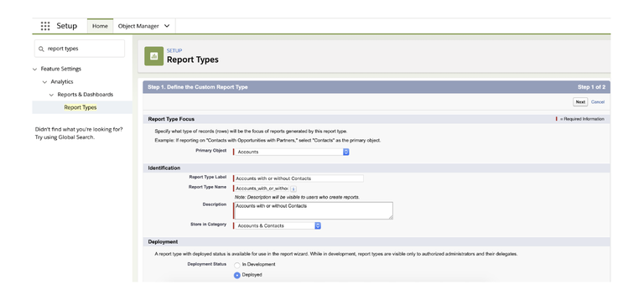Collapse the Feature Settings tree node
Viewport: 644px width, 305px height.
(34, 69)
